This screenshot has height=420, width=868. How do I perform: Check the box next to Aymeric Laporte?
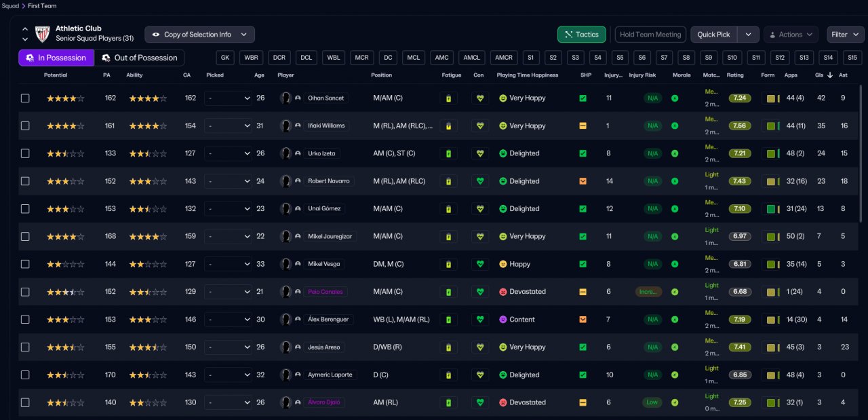click(25, 375)
